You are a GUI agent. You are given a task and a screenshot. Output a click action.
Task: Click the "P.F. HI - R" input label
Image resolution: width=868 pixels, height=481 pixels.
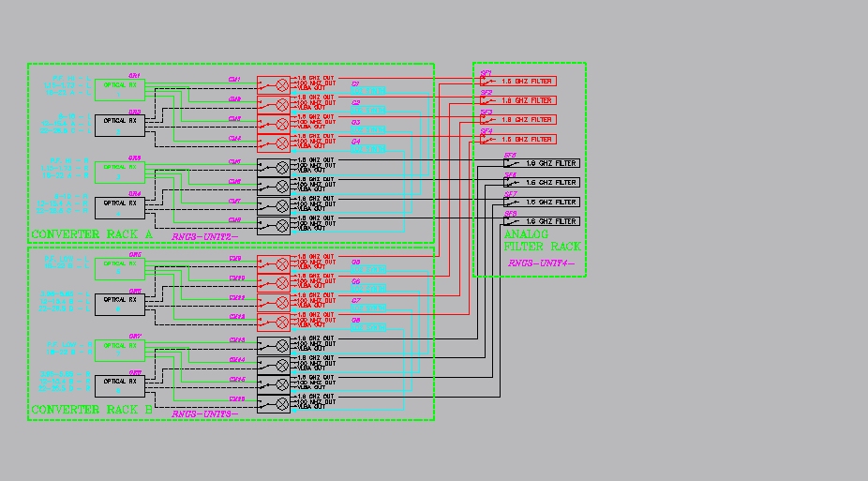pos(69,161)
